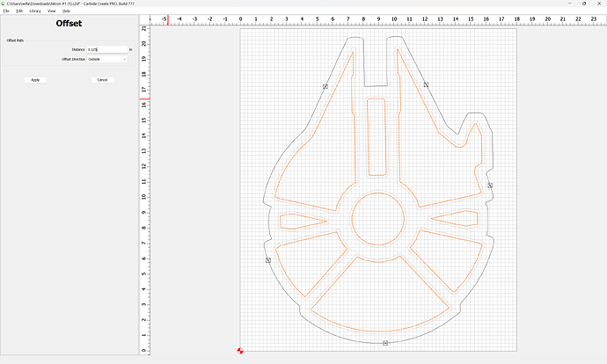607x364 pixels.
Task: Click the Carbide Create title bar icon
Action: 4,4
